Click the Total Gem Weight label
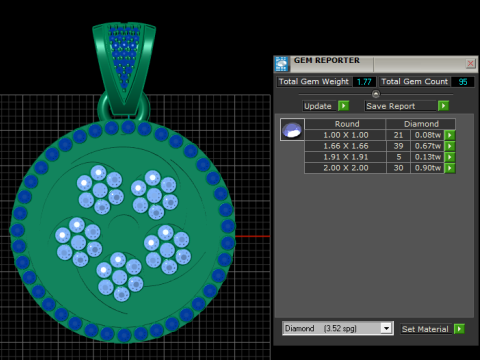The image size is (480, 360). [314, 82]
